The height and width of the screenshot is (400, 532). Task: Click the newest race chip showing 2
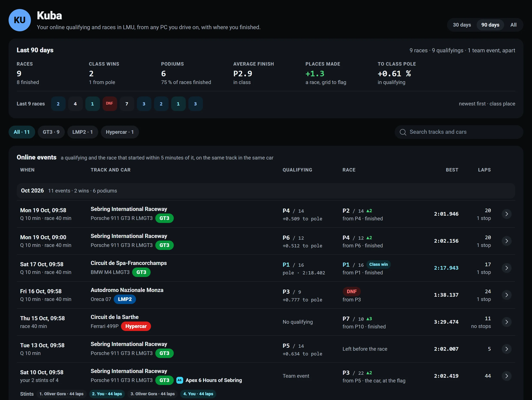pos(58,104)
